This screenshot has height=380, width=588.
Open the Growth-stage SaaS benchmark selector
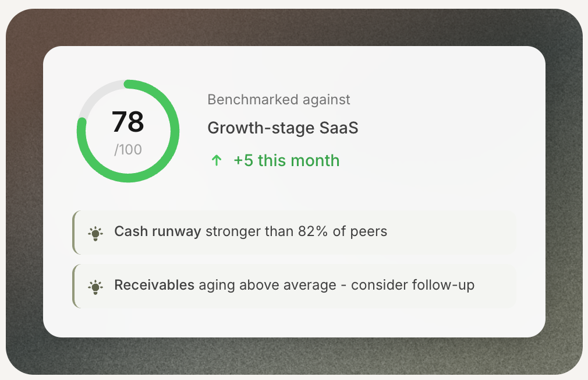(283, 128)
